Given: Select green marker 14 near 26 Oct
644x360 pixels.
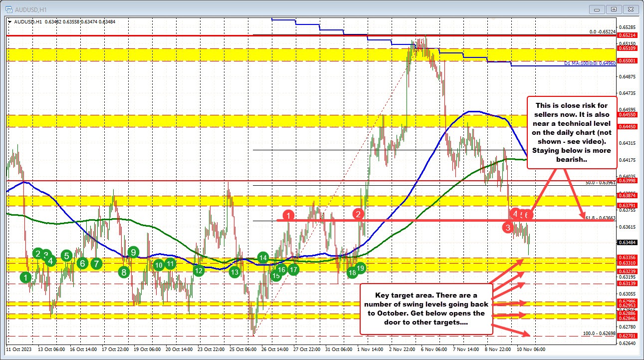Looking at the screenshot, I should pyautogui.click(x=263, y=257).
